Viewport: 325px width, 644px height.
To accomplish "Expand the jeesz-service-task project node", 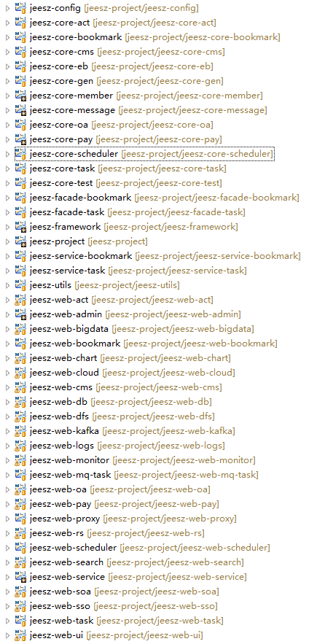I will pos(7,271).
